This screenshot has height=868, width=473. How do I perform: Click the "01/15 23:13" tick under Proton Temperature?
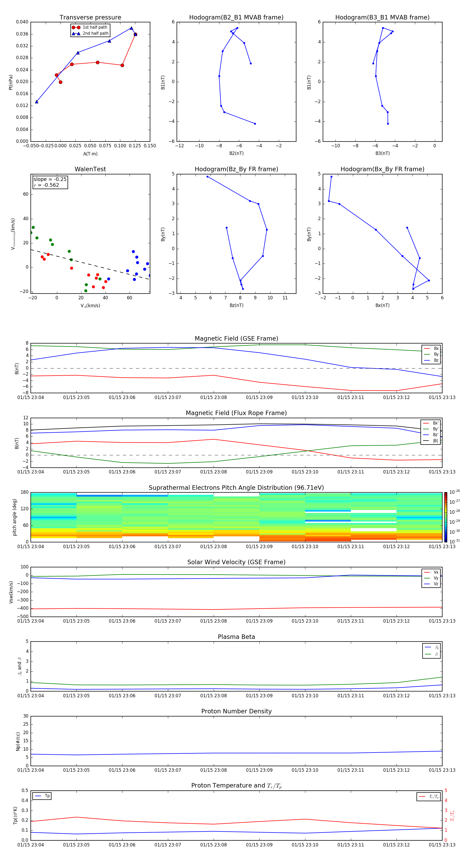442,845
